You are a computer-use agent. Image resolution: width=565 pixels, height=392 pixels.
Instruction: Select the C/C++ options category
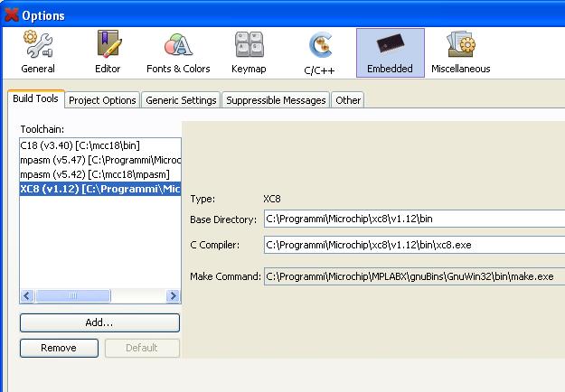tap(320, 52)
